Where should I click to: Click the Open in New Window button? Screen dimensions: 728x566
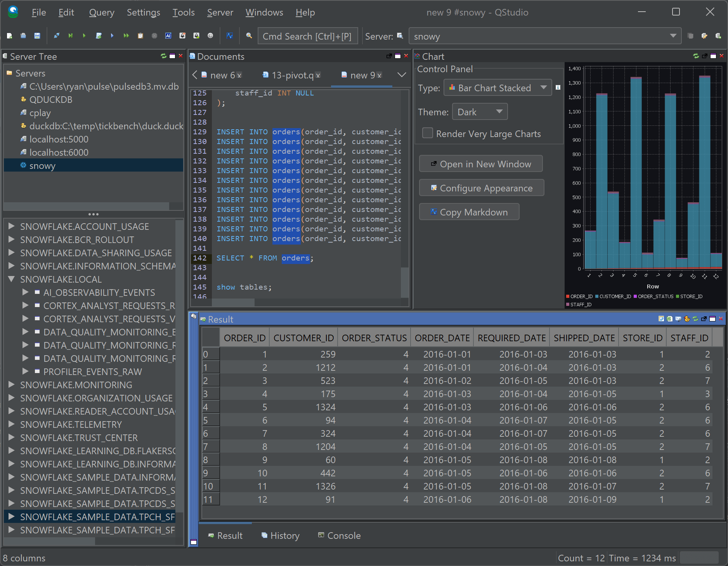coord(481,164)
